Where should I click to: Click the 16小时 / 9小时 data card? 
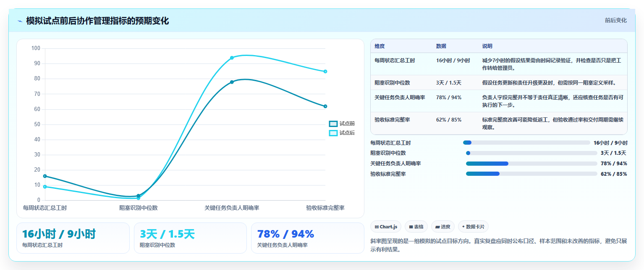(x=73, y=238)
